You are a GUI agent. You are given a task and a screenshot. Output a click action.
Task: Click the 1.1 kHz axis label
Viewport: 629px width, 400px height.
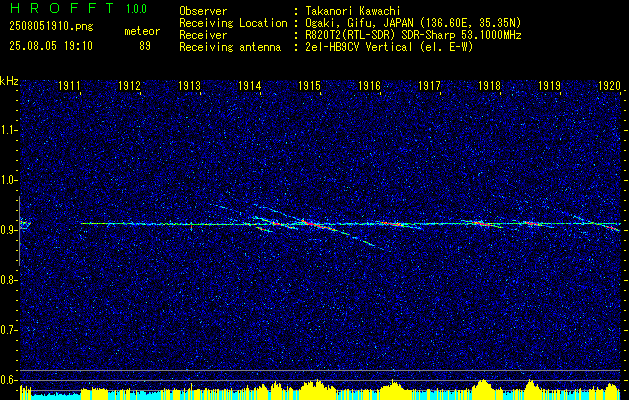[8, 130]
